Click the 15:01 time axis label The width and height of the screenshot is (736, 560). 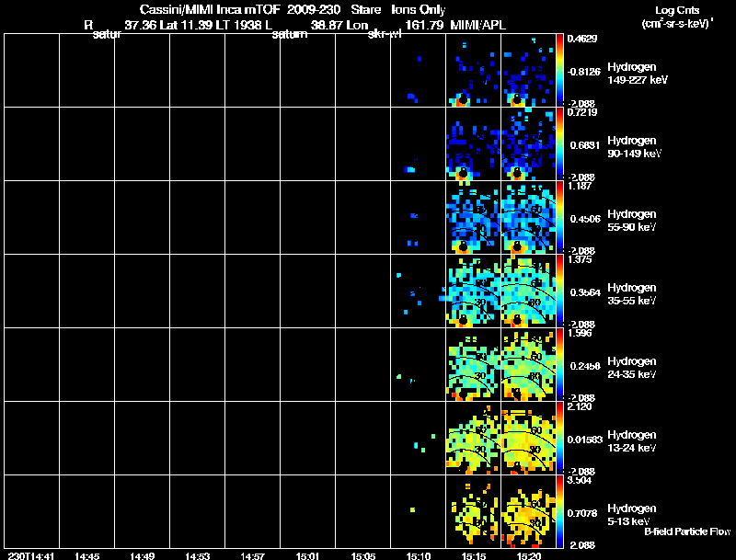pyautogui.click(x=307, y=555)
